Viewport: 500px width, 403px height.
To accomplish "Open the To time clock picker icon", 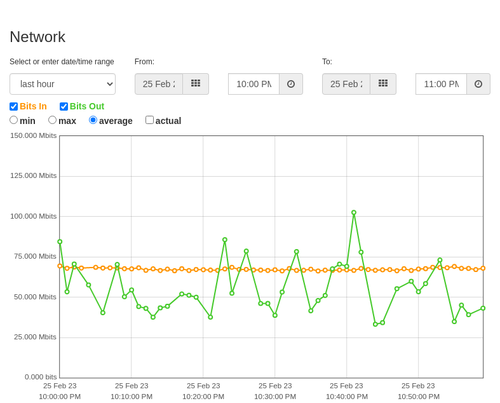I will coord(478,84).
